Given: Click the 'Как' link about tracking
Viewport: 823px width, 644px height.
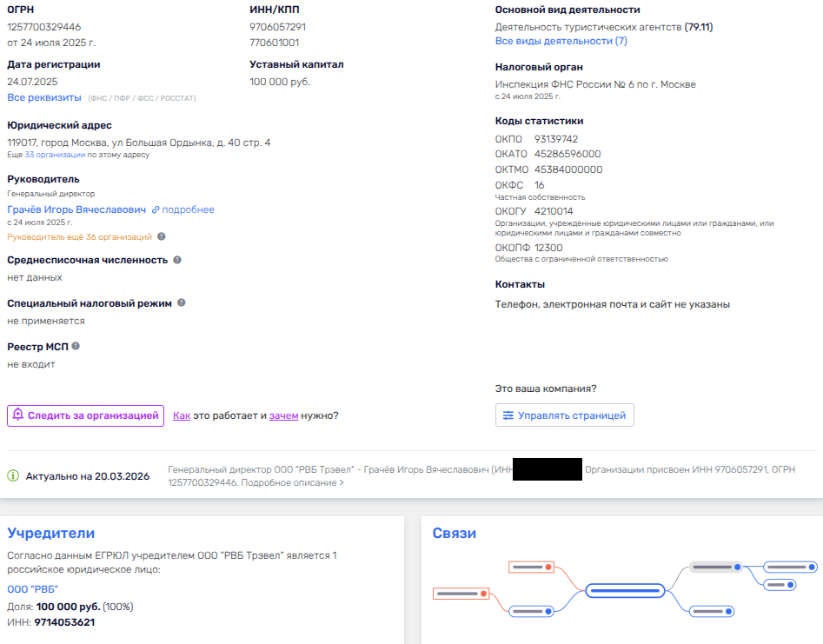Looking at the screenshot, I should 181,415.
